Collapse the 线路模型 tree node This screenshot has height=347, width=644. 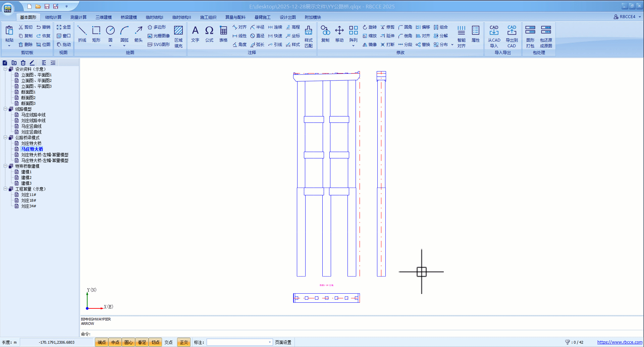(5, 109)
